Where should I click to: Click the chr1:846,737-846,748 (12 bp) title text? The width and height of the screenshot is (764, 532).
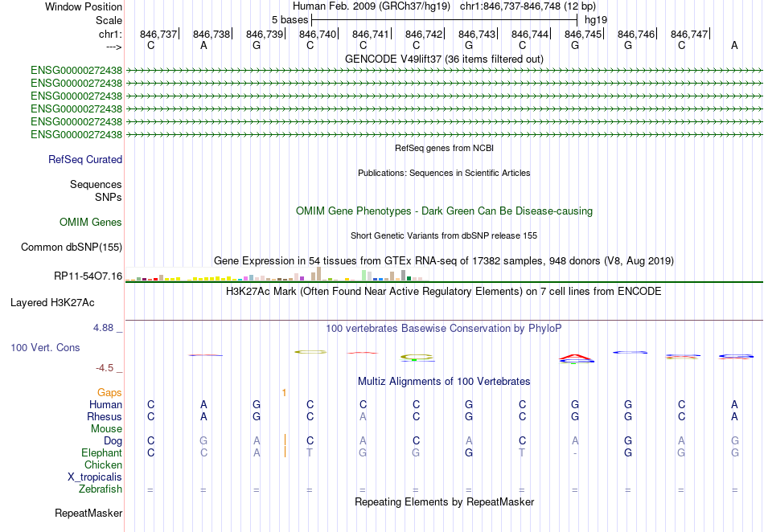coord(528,6)
